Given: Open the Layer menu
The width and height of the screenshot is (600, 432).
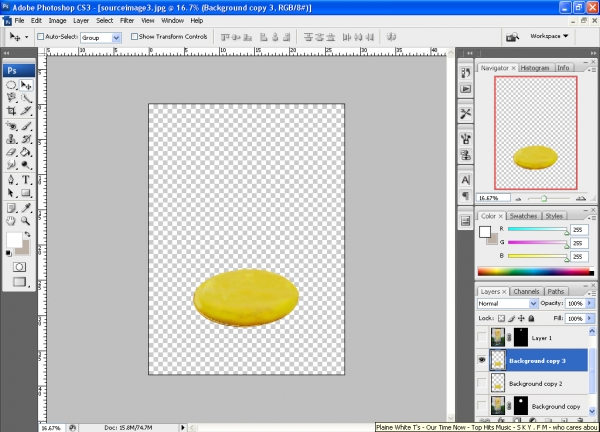Looking at the screenshot, I should [81, 21].
